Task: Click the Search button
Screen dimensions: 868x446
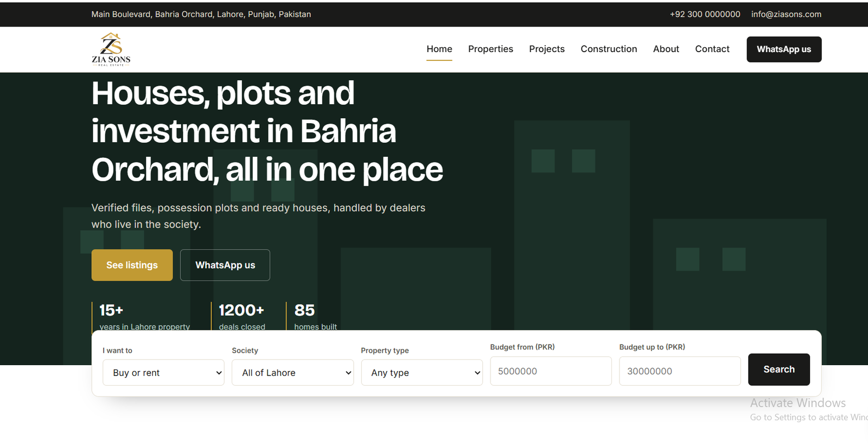Action: [x=779, y=369]
